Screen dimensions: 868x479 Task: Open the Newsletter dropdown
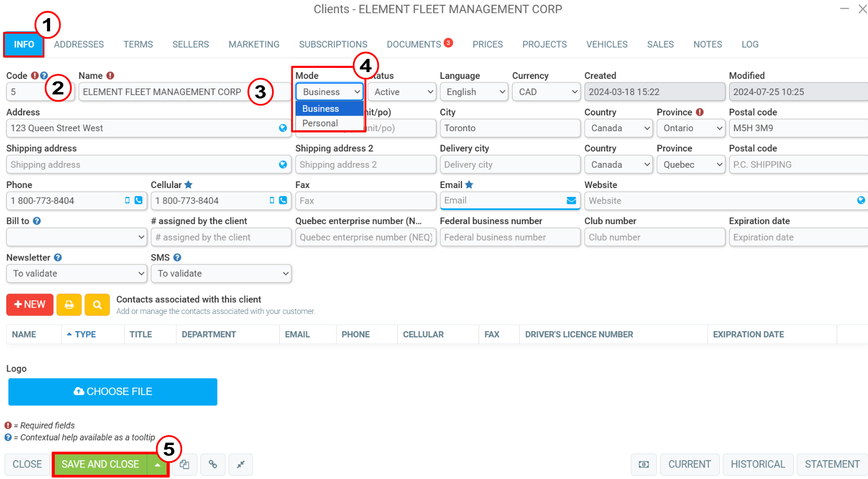click(76, 273)
